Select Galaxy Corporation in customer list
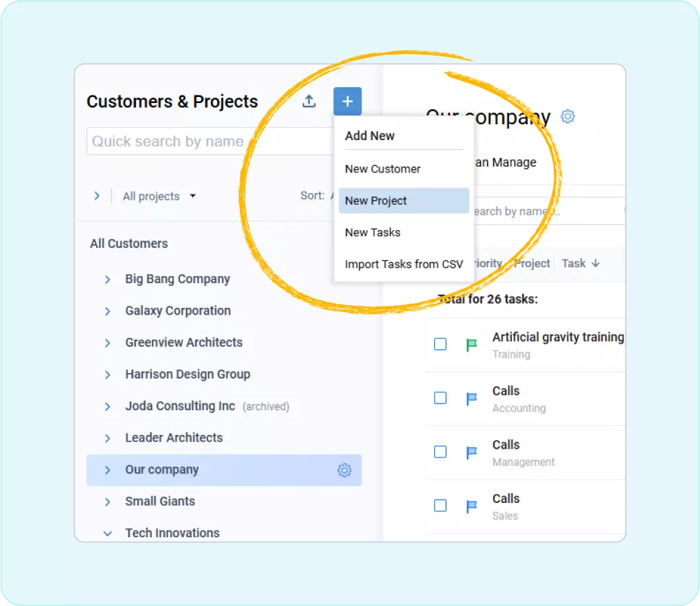700x606 pixels. (178, 311)
